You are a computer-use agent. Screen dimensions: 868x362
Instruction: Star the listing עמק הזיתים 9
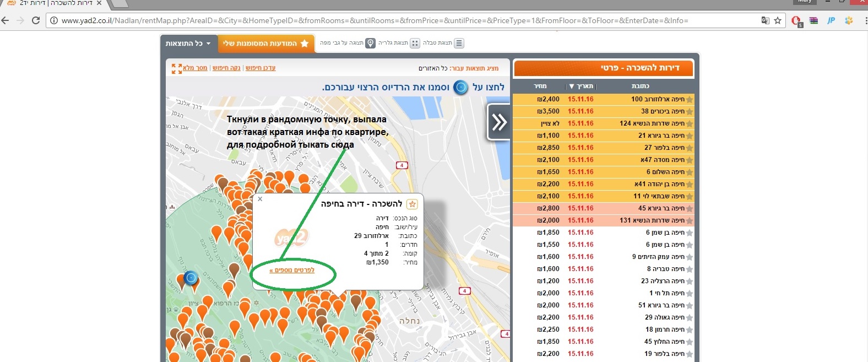pos(689,257)
